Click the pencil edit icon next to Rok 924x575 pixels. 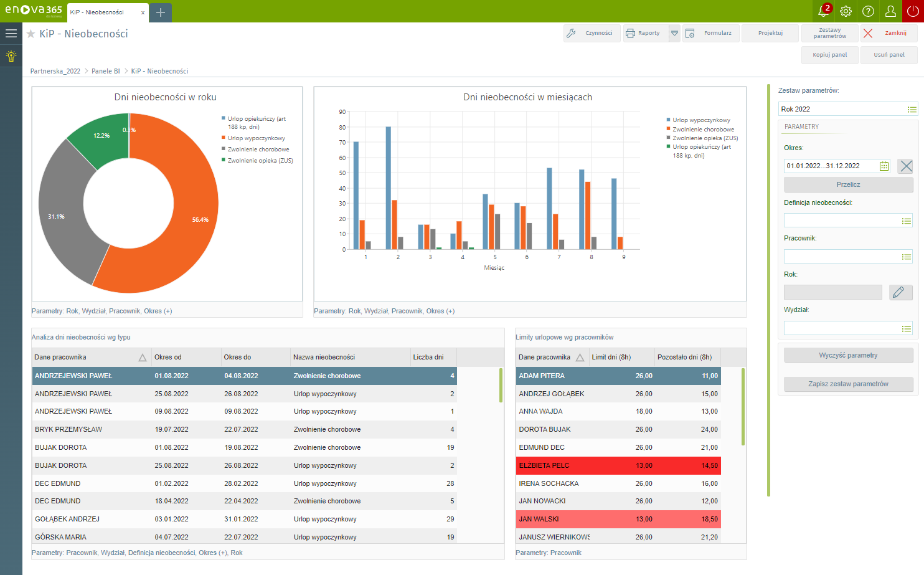coord(898,292)
